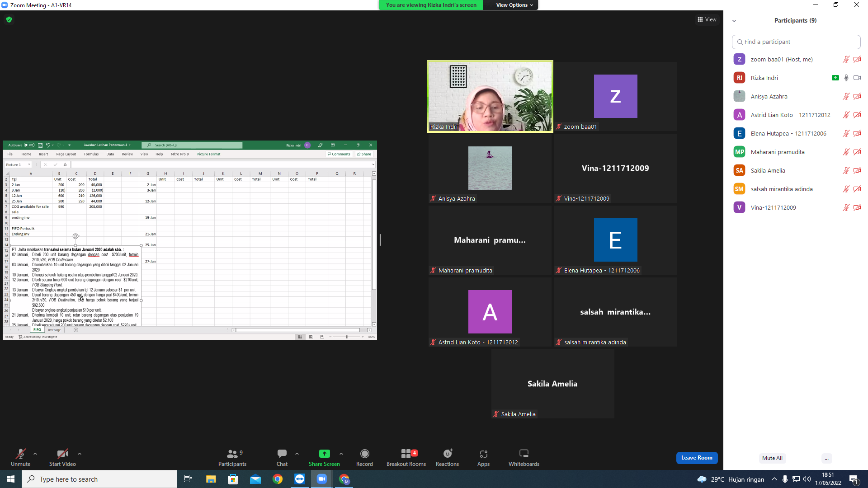Screen dimensions: 868x488
Task: Open the more options ellipsis in Participants panel
Action: pos(826,458)
